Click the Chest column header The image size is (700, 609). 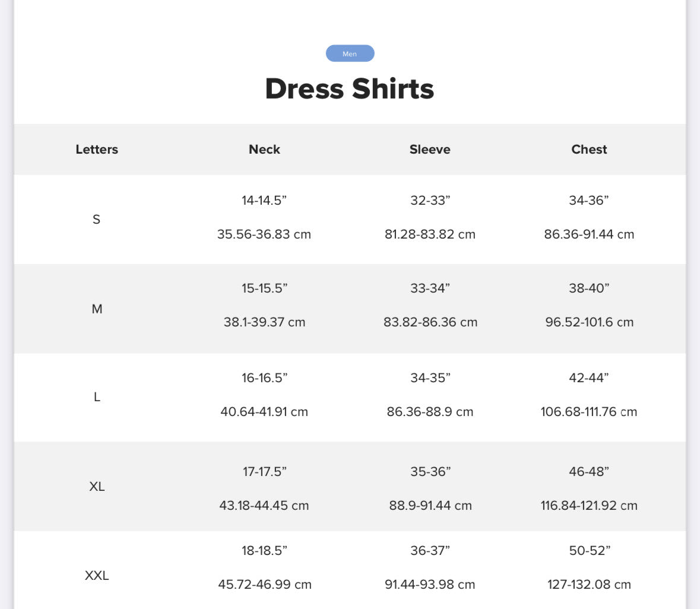pyautogui.click(x=590, y=150)
